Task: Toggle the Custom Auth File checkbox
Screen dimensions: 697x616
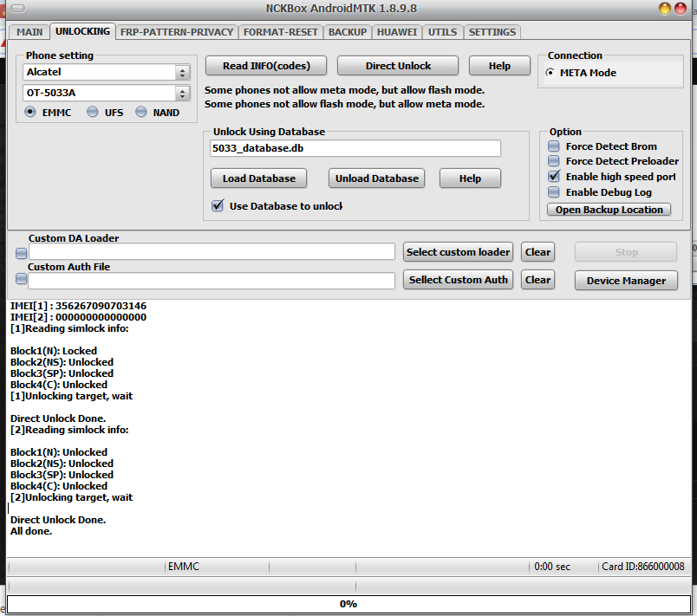Action: coord(21,279)
